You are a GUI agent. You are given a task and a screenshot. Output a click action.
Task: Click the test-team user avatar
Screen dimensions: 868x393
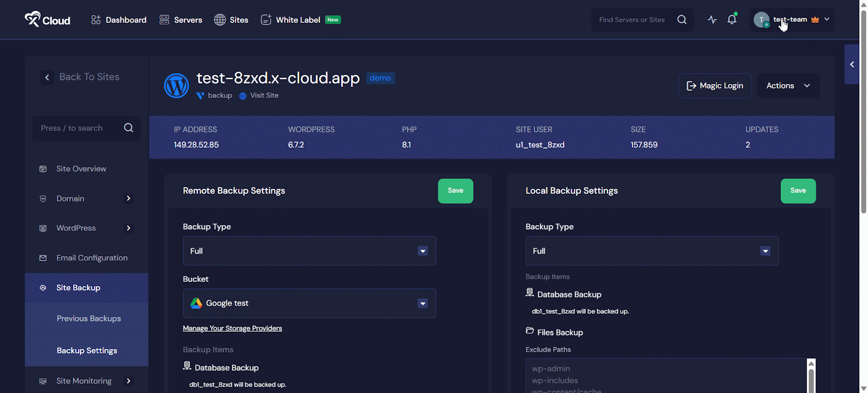(x=761, y=20)
